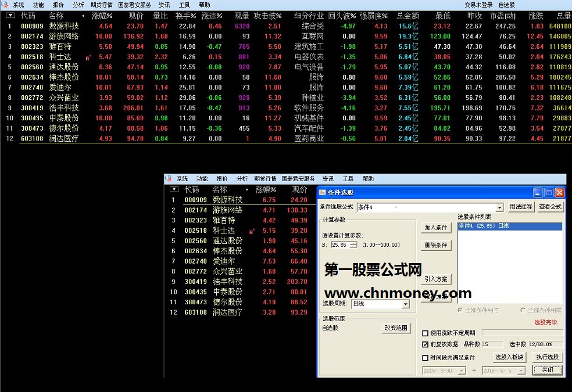Minimize the 条件选股 dialog
Screen dimensions: 572x392
(538, 192)
